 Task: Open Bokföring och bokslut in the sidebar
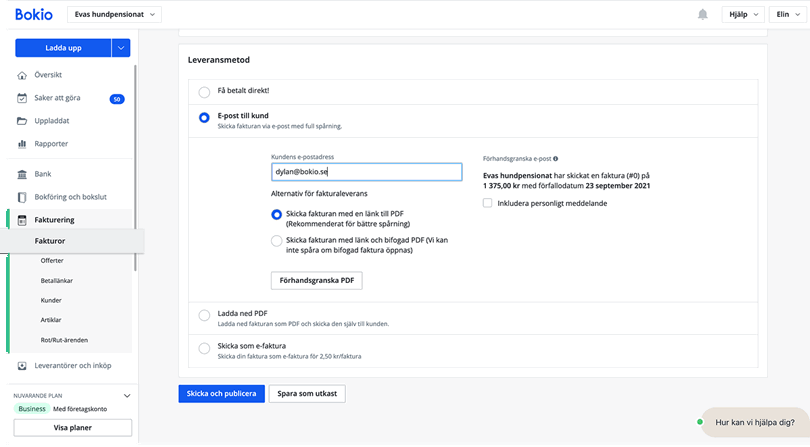point(70,197)
